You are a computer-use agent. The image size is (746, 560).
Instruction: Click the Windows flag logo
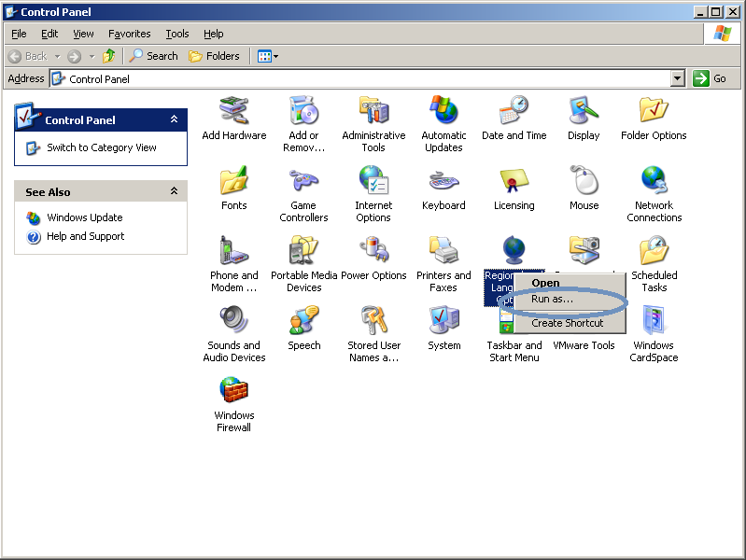[723, 34]
